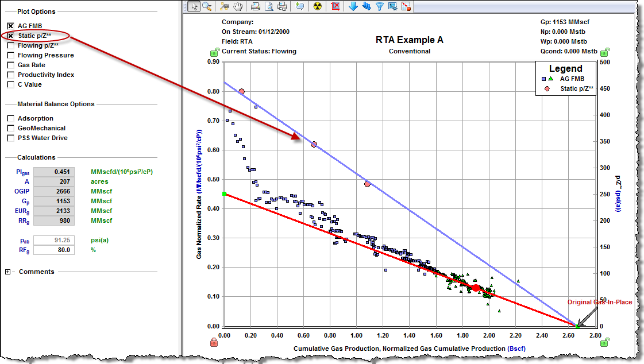This screenshot has height=364, width=644.
Task: Click the green Original Gas-In-Place endpoint marker
Action: tap(578, 326)
